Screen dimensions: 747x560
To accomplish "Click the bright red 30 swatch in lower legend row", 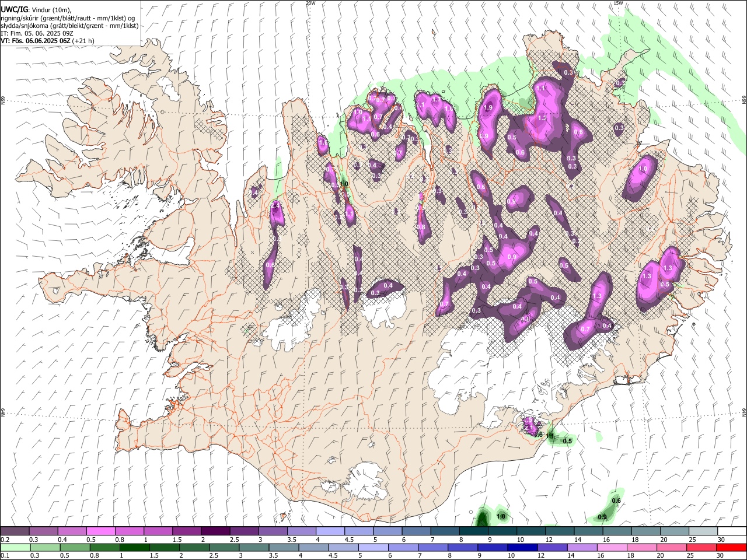I will click(731, 547).
